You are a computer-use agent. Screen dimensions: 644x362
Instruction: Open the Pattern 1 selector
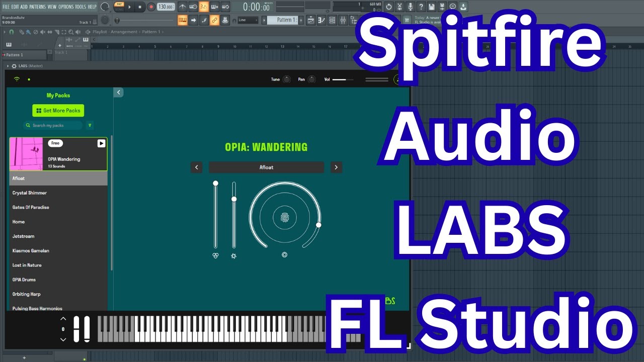pos(282,20)
